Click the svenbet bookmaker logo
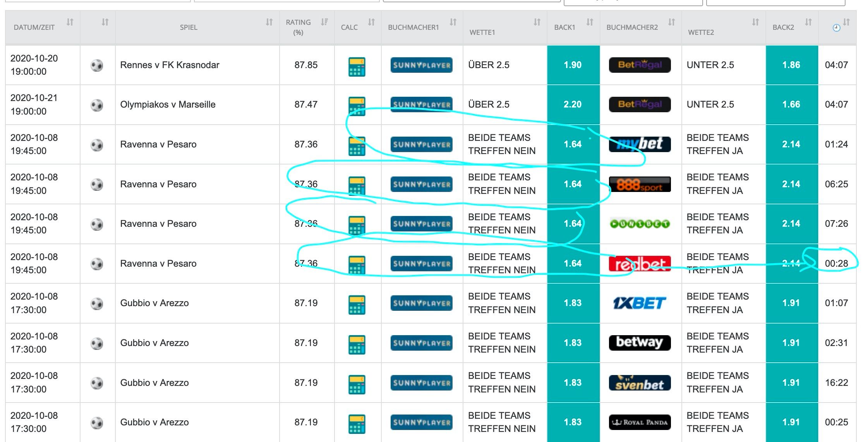The image size is (868, 442). pos(640,383)
